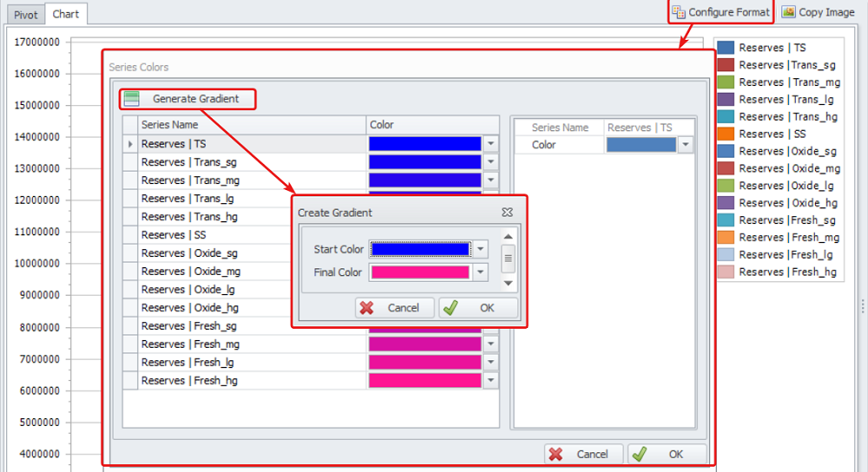Close the Create Gradient dialog
Screen dimensions: 868x472
click(x=507, y=213)
